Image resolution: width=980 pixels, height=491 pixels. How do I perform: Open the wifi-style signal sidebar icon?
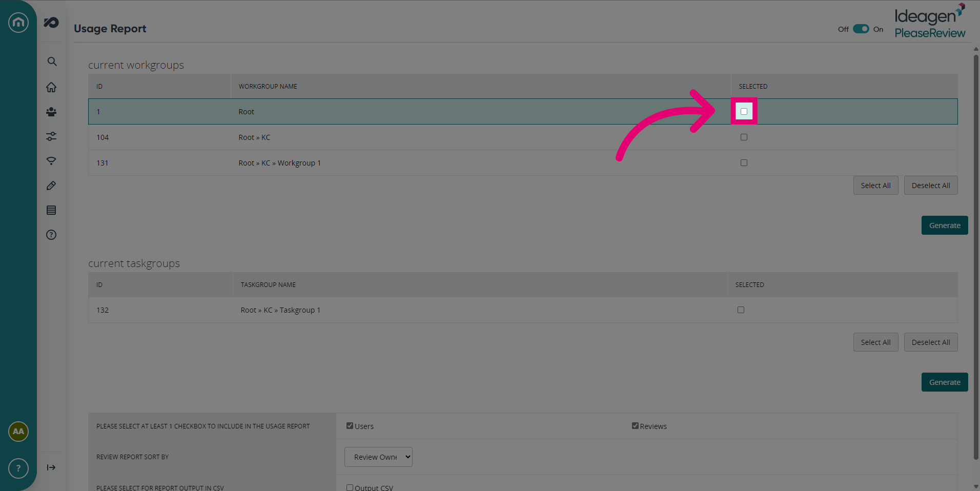pos(51,161)
